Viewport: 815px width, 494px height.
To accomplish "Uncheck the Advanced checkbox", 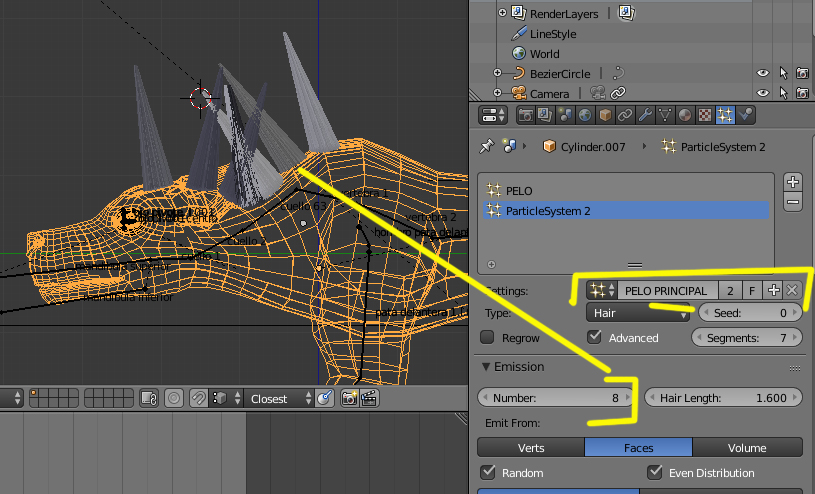I will 595,337.
